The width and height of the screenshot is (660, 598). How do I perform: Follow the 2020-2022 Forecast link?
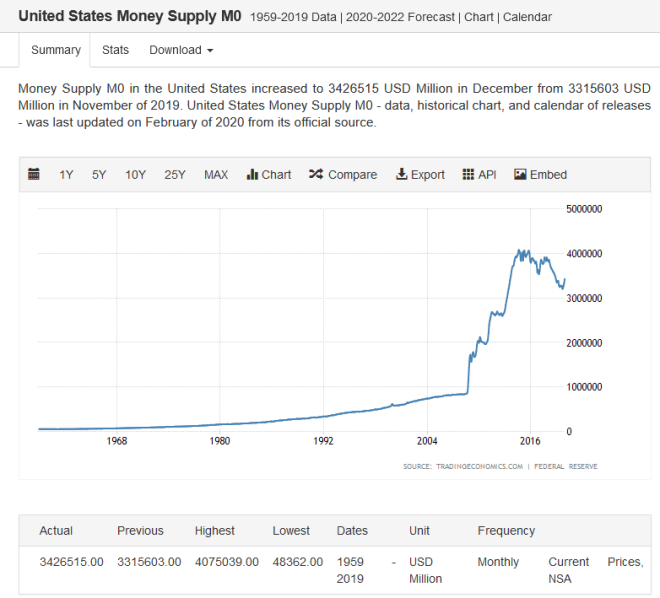(x=400, y=17)
